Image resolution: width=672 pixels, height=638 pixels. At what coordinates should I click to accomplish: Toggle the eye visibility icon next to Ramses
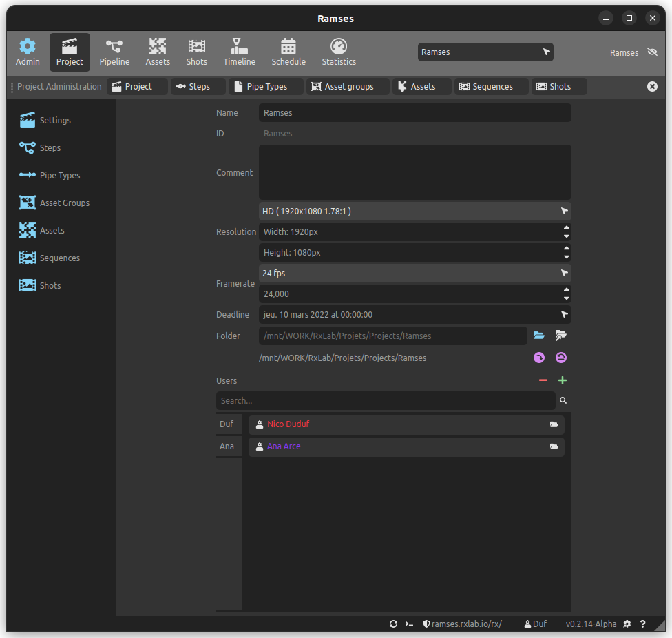click(653, 52)
